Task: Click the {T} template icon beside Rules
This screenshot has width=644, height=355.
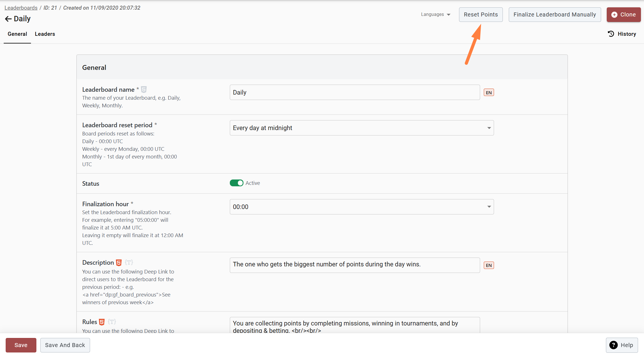Action: pyautogui.click(x=112, y=322)
